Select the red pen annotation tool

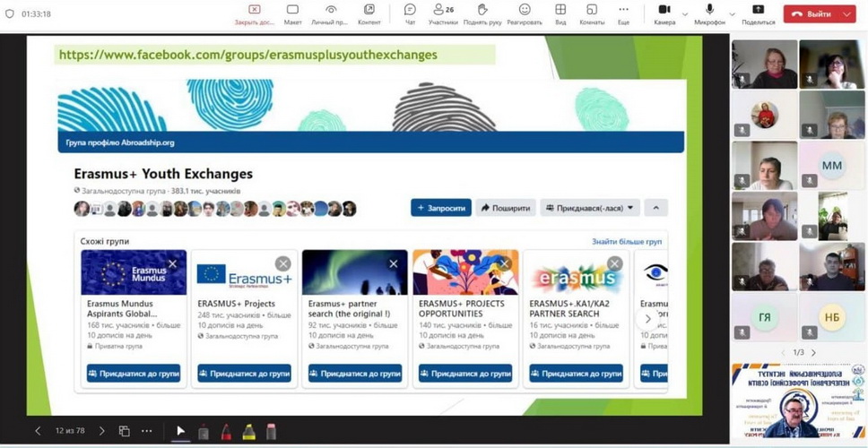click(x=227, y=431)
